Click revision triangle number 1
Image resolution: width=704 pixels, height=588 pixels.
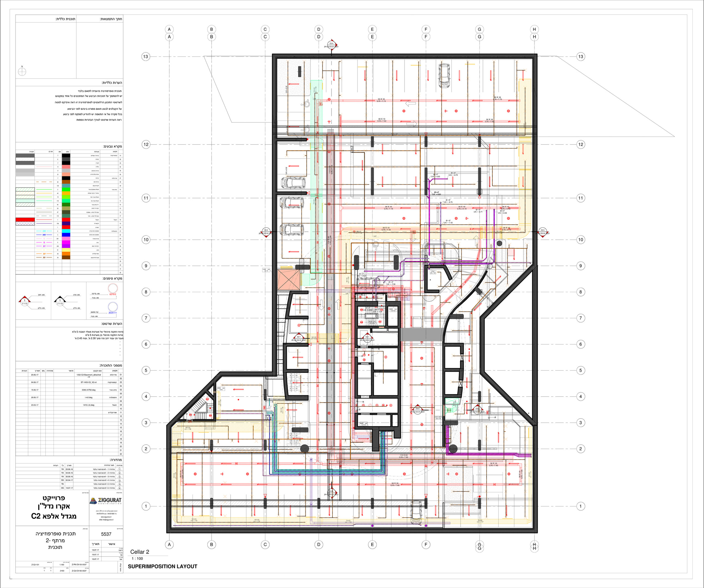click(120, 469)
